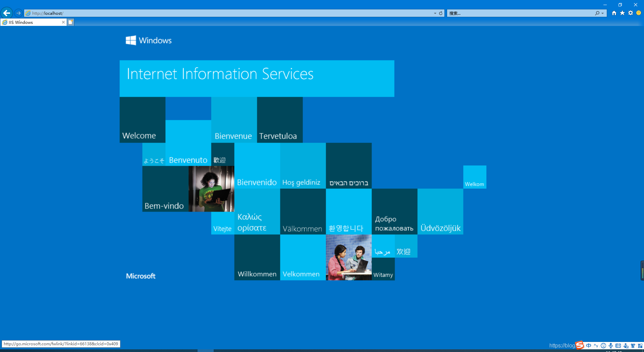Image resolution: width=644 pixels, height=352 pixels.
Task: Click the Välkommen tile
Action: click(x=303, y=212)
